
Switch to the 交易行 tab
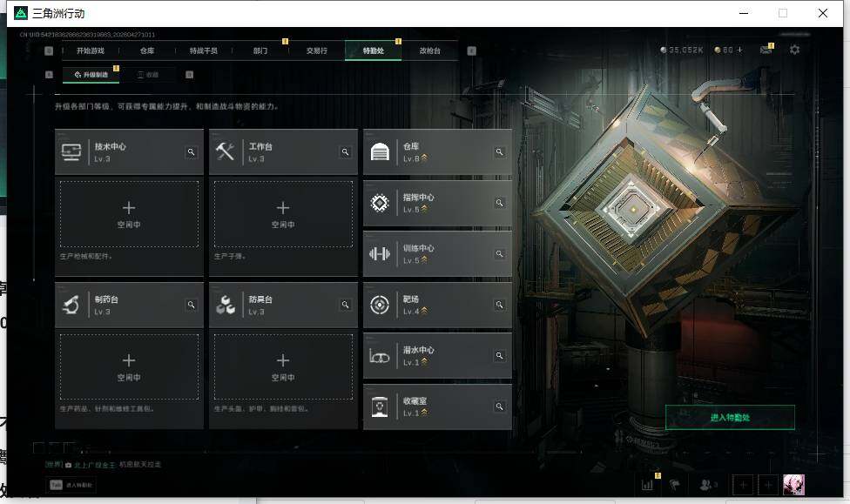(317, 50)
